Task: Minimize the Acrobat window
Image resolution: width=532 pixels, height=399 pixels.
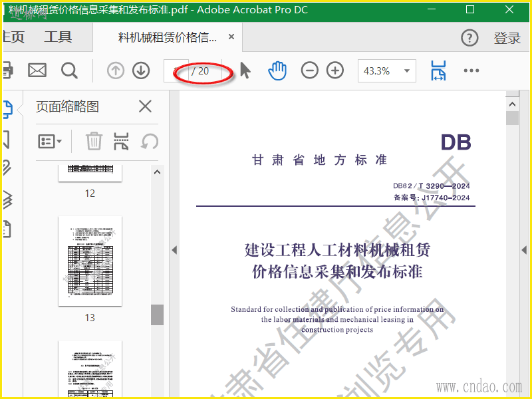Action: (x=431, y=9)
